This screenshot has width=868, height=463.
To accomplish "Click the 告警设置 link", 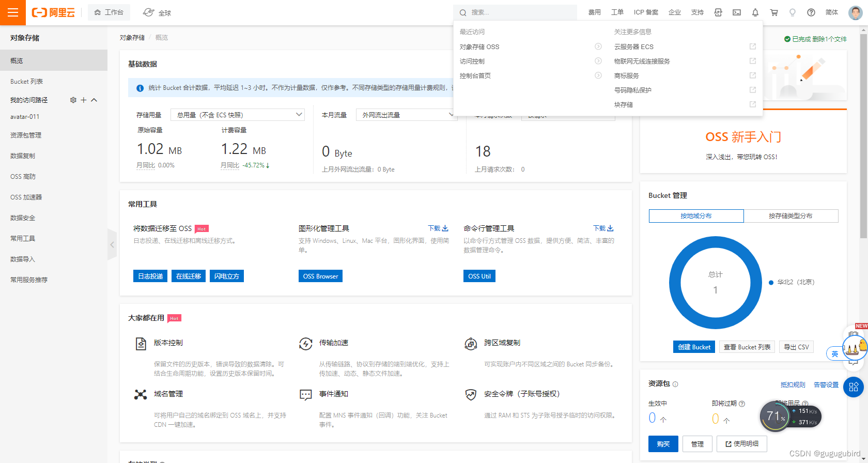I will click(826, 384).
